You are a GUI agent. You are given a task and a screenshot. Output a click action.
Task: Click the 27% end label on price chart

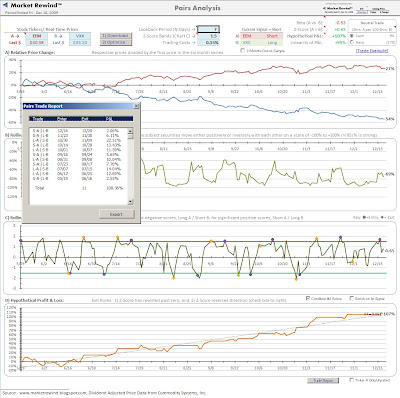(390, 69)
